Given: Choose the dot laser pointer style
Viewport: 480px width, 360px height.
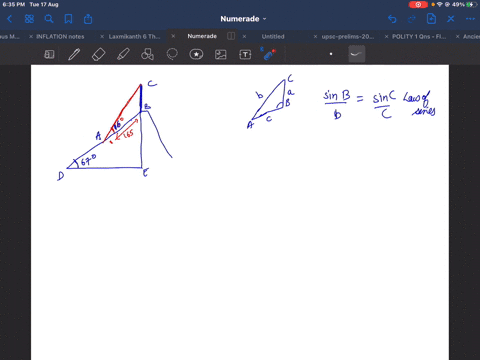Looking at the screenshot, I should point(331,54).
